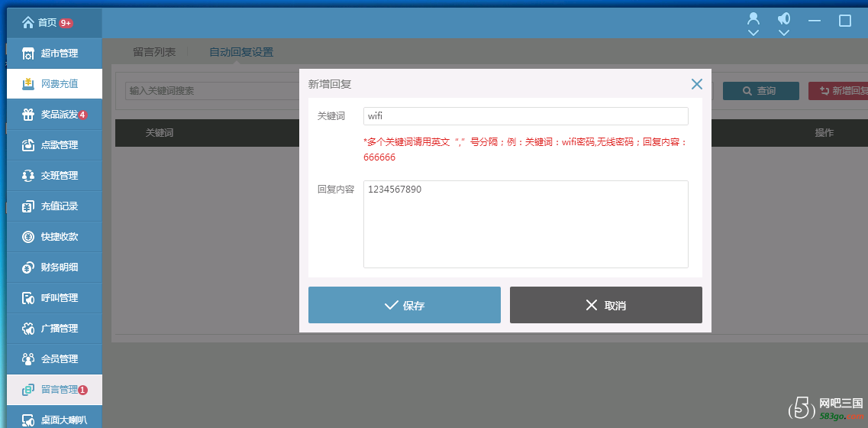Screen dimensions: 868x428
Task: Click the gift icon beside 奖品派发
Action: [28, 115]
